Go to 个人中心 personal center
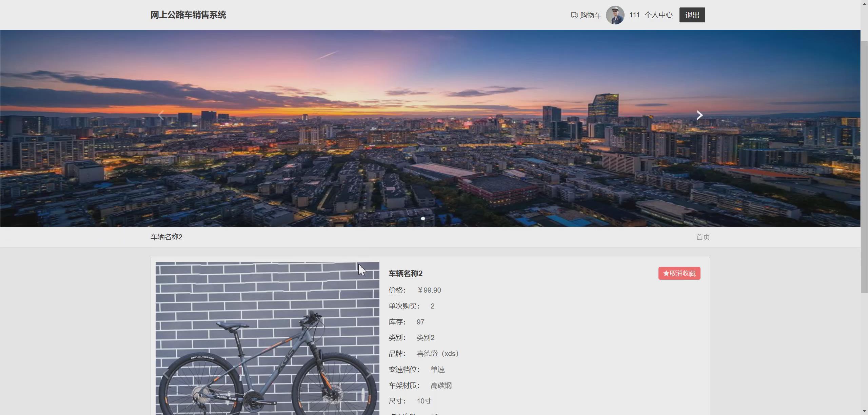The image size is (868, 415). pyautogui.click(x=658, y=15)
